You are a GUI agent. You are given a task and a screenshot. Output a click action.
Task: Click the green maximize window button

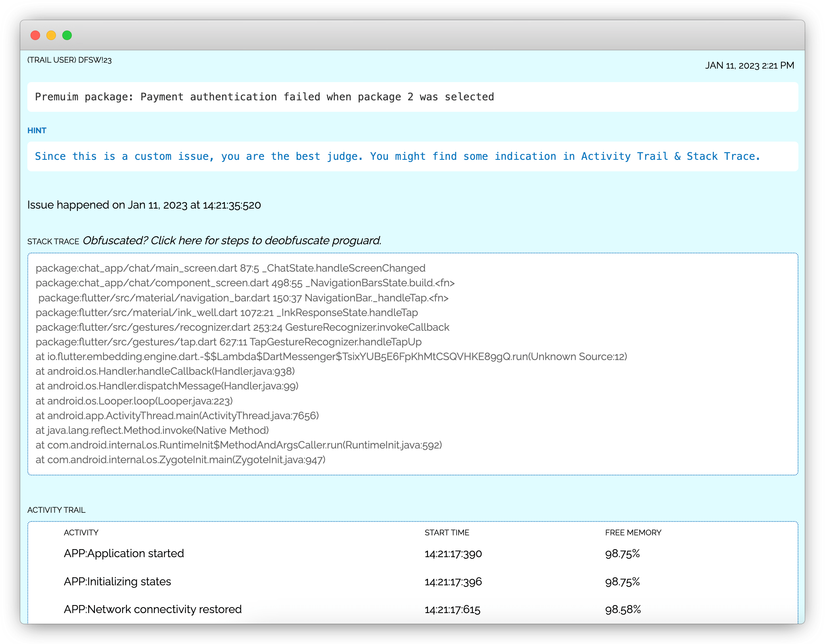coord(67,35)
